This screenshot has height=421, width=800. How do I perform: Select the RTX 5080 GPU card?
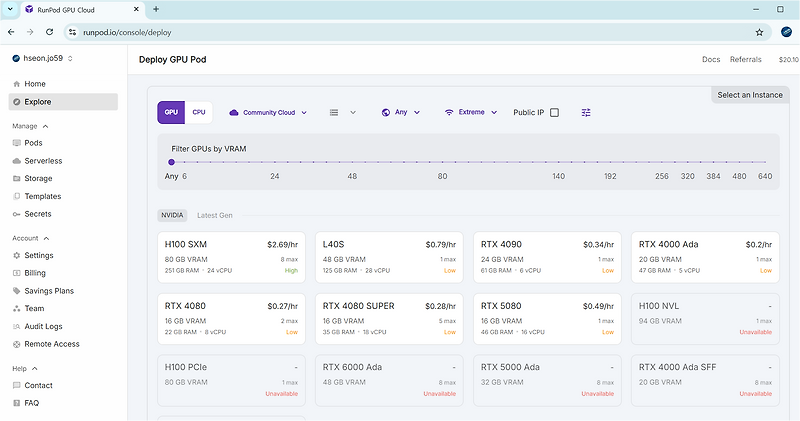(x=547, y=319)
